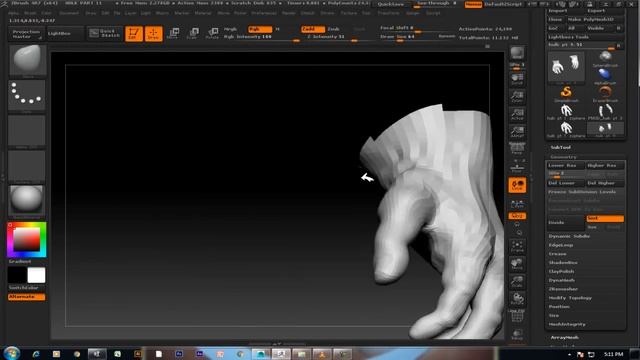Screen dimensions: 640x360
Task: Open the Brush menu
Action: (x=30, y=13)
